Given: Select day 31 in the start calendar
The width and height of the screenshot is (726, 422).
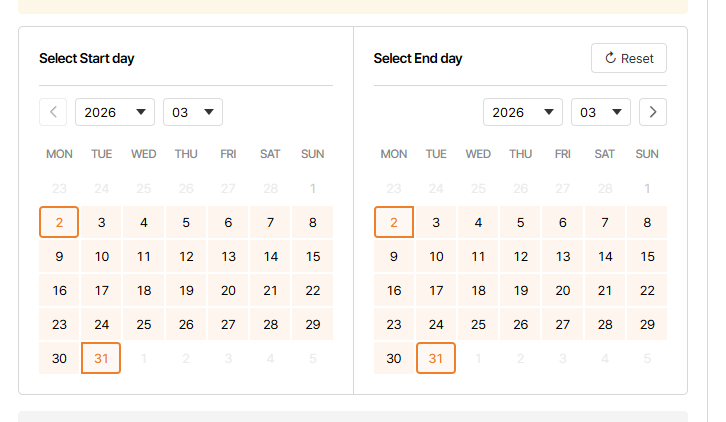Looking at the screenshot, I should click(x=101, y=358).
